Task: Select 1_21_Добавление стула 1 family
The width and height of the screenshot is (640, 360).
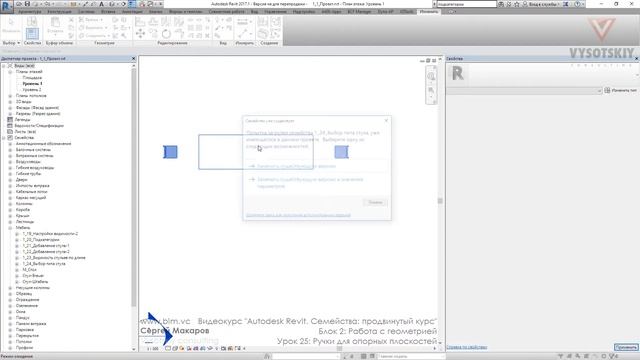Action: click(46, 246)
